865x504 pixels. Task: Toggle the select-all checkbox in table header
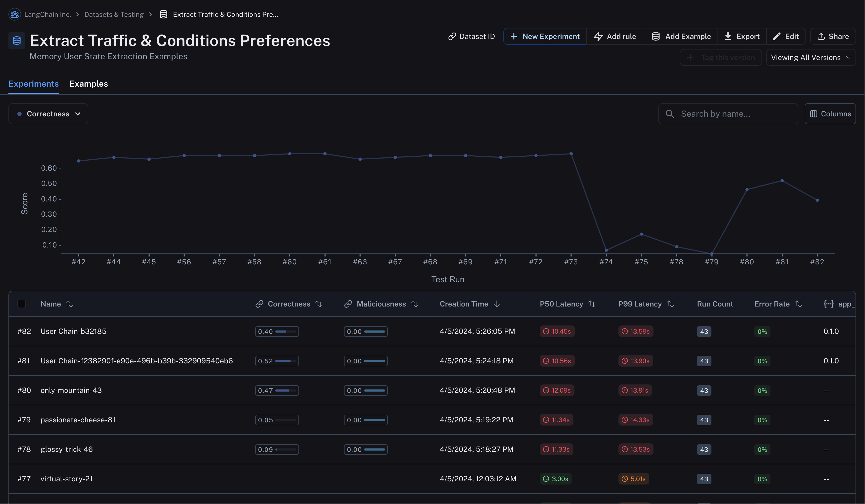click(22, 304)
